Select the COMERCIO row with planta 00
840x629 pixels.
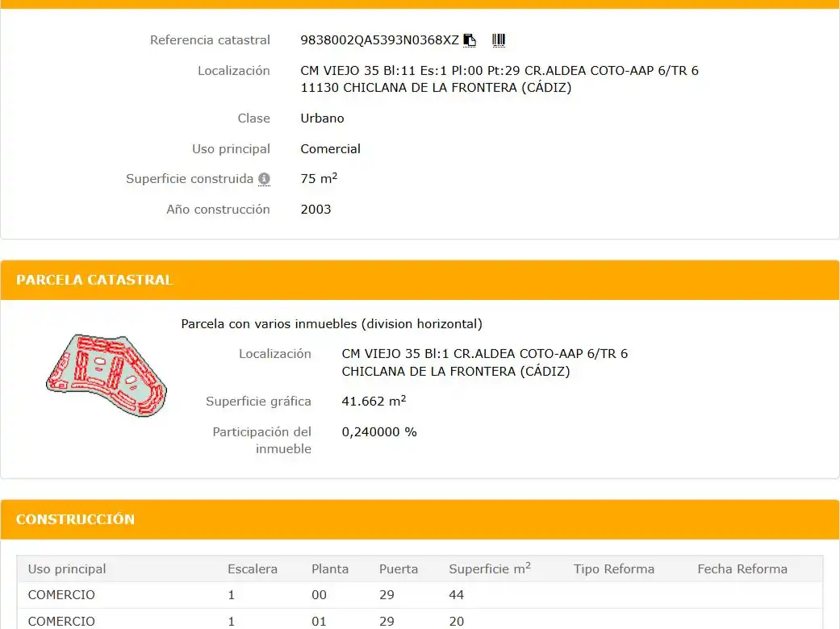[x=420, y=595]
